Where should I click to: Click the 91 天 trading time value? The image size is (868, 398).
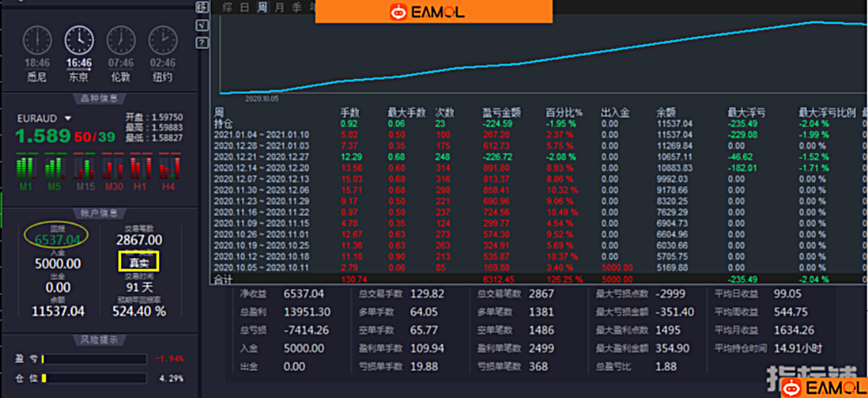(x=139, y=287)
